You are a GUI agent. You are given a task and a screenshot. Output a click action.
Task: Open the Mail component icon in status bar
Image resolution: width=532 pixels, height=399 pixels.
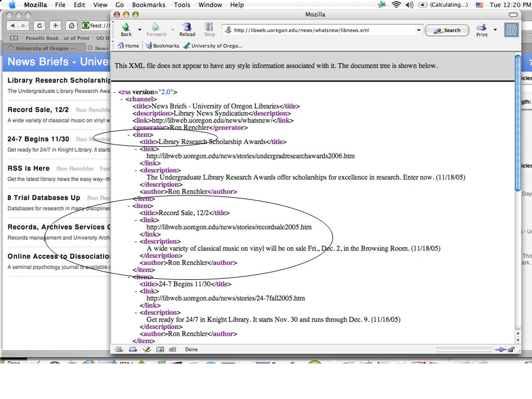click(132, 349)
